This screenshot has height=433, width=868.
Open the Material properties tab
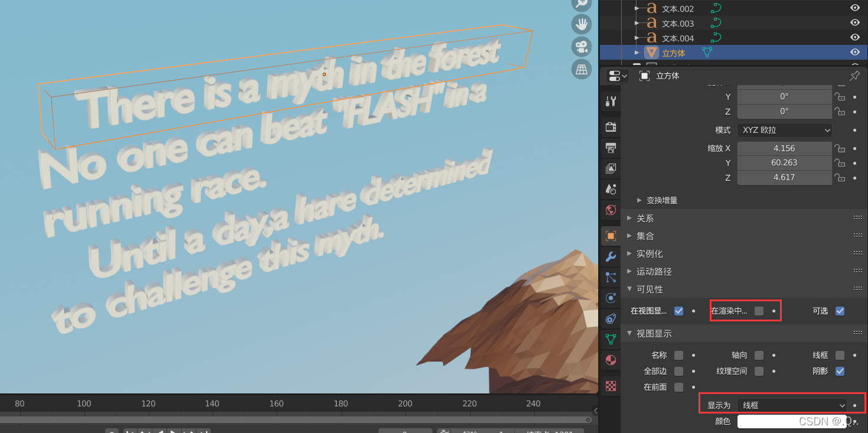(611, 360)
